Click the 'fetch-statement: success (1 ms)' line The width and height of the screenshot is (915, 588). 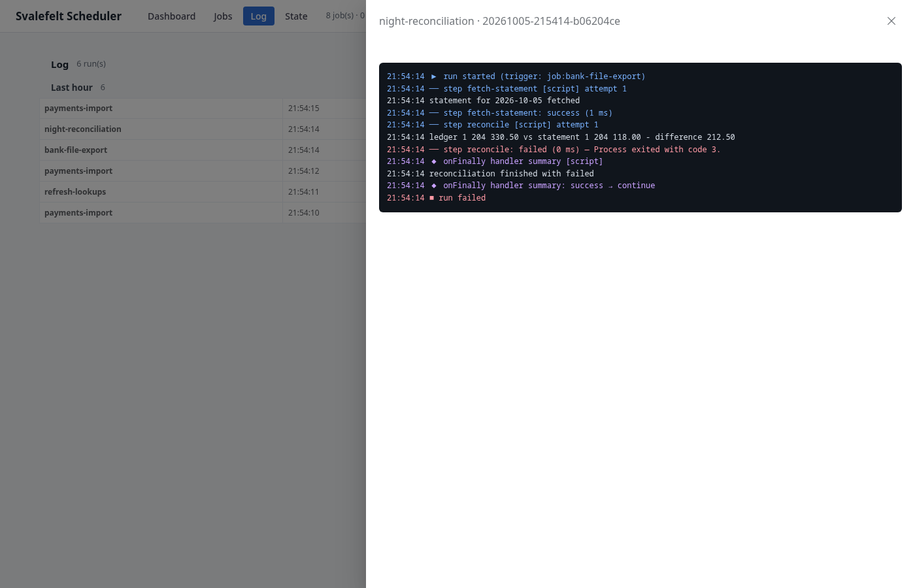(499, 113)
